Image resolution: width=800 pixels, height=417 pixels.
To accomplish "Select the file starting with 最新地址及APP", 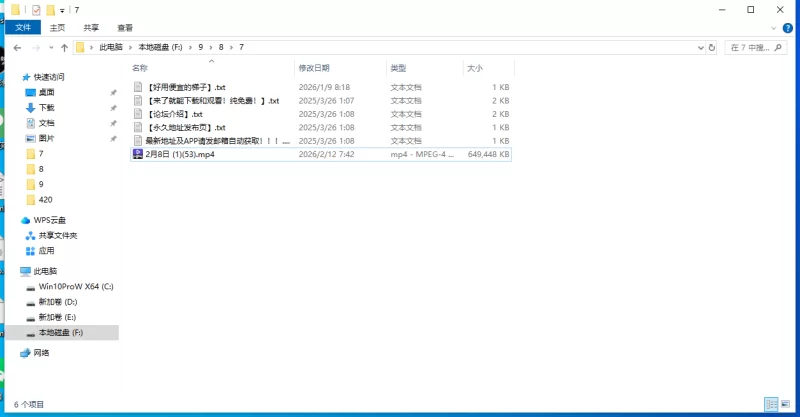I will [218, 140].
